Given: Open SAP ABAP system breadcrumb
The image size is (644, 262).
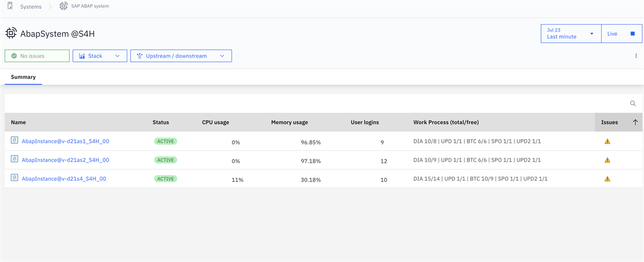Looking at the screenshot, I should 90,6.
